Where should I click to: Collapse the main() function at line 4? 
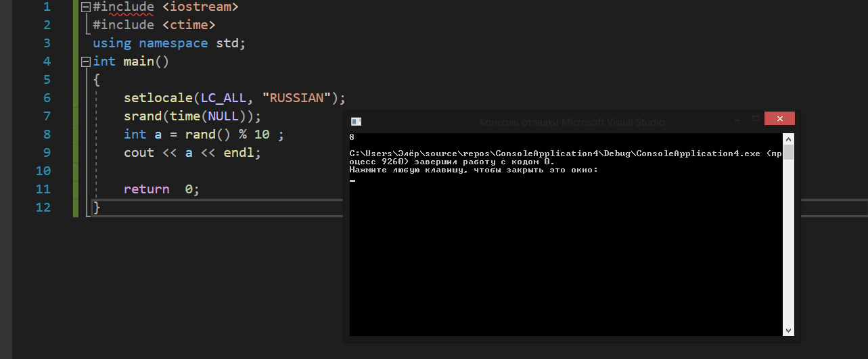[x=85, y=62]
